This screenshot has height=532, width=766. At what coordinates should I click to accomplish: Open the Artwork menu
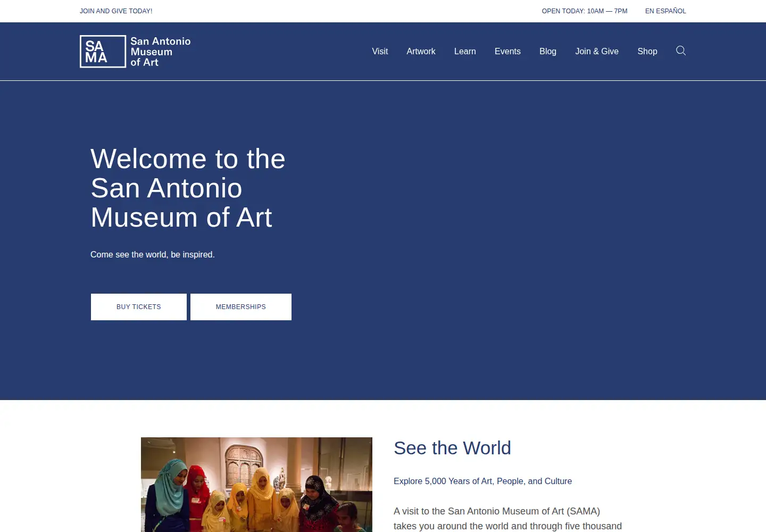[x=421, y=52]
